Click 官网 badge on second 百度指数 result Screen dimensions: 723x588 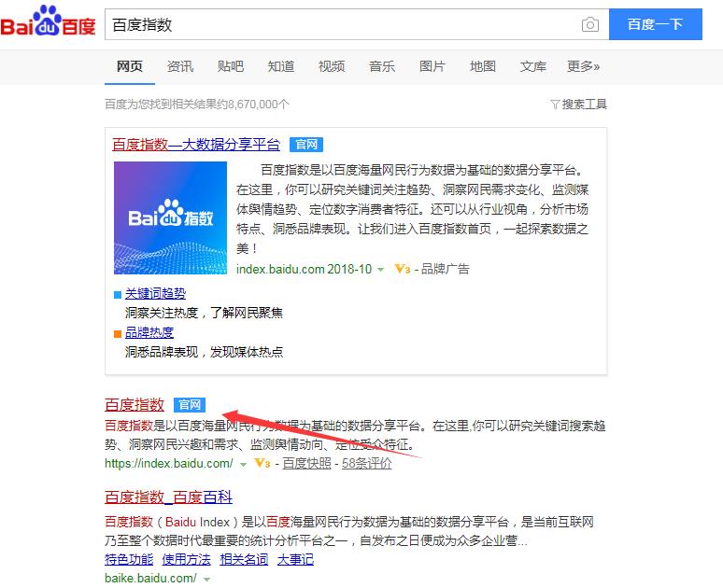190,405
